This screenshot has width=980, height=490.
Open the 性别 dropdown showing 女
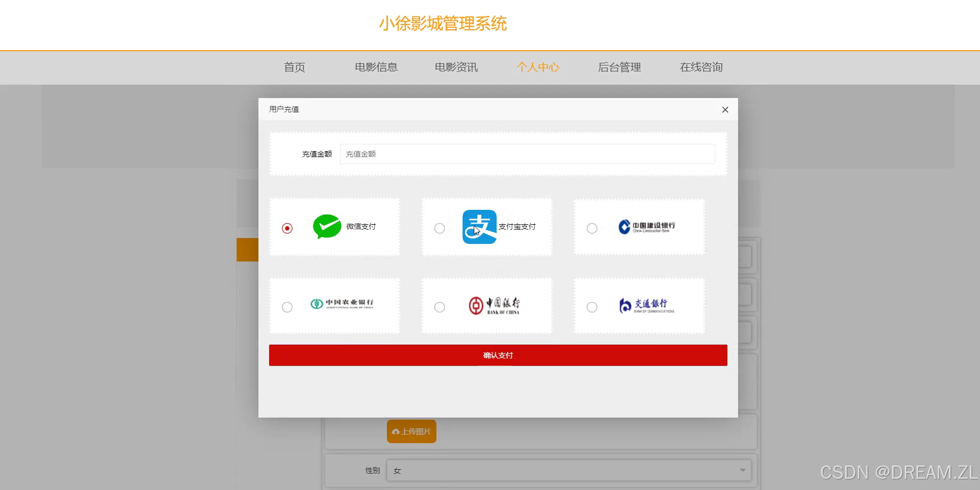coord(569,470)
